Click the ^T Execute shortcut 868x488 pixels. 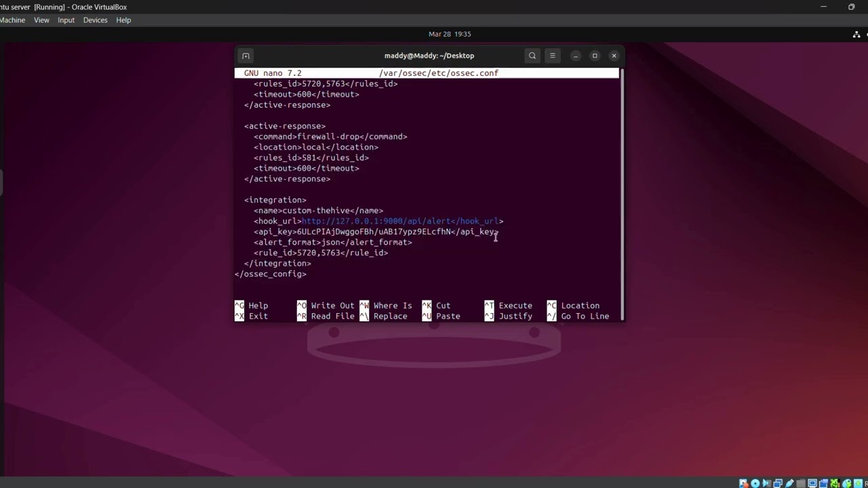pyautogui.click(x=509, y=306)
